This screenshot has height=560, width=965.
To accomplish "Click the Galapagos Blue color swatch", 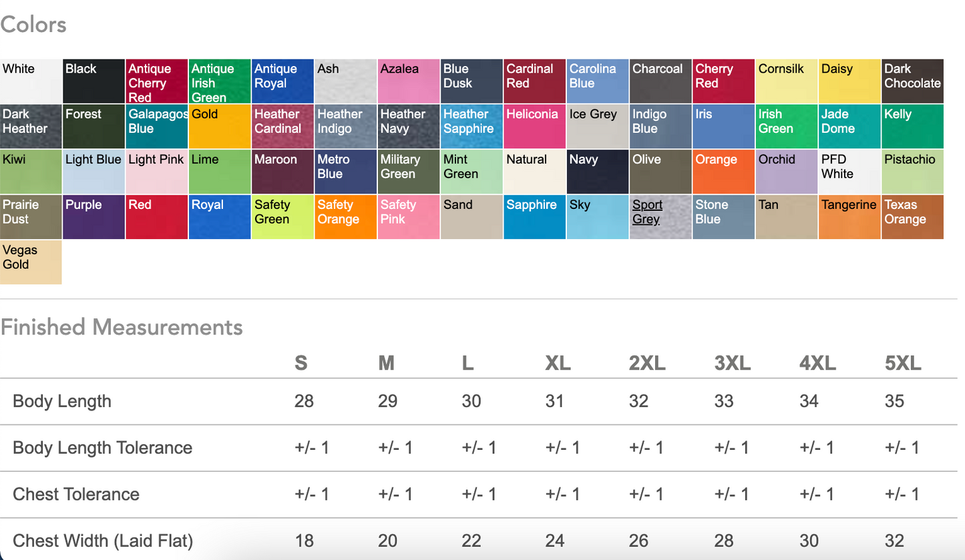I will click(x=157, y=127).
